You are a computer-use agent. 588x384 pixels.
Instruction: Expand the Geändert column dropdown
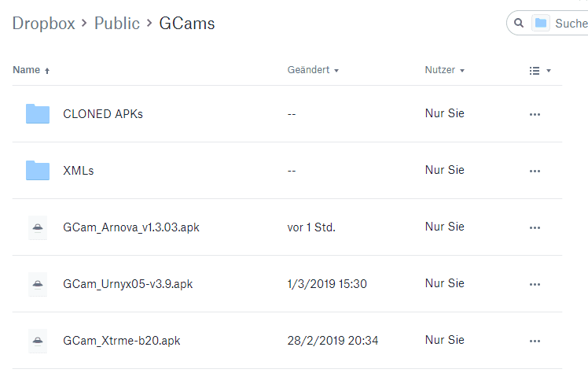click(x=313, y=70)
